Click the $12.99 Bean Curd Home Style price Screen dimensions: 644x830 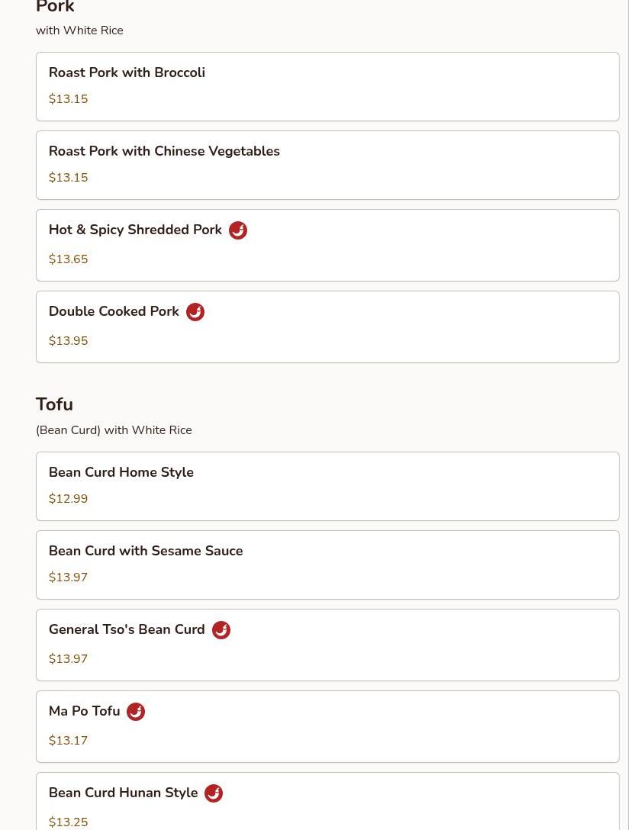[x=68, y=499]
